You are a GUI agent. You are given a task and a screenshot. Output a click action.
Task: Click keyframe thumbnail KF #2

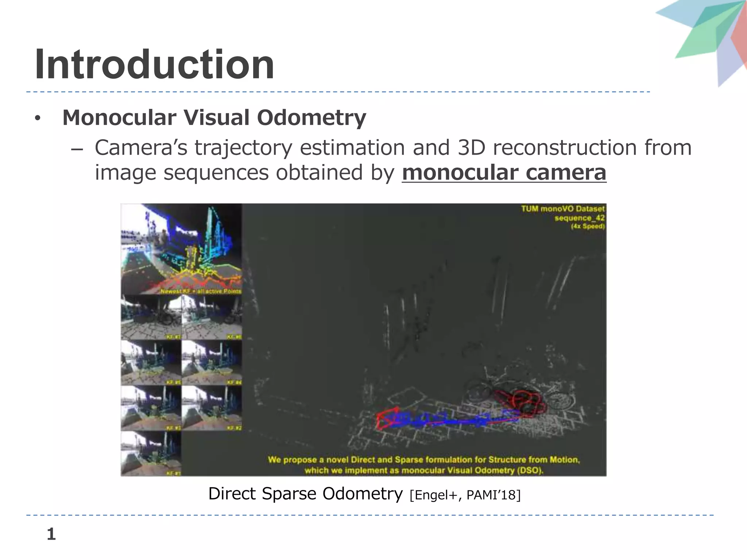click(212, 408)
